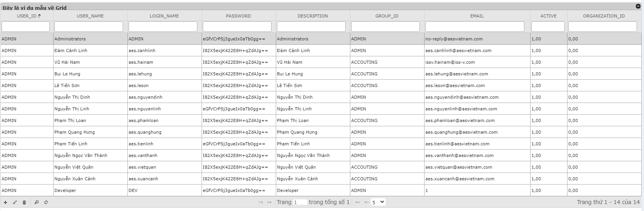
Task: Click email aes.nguyendinh@aesvietnam.com
Action: 462,97
